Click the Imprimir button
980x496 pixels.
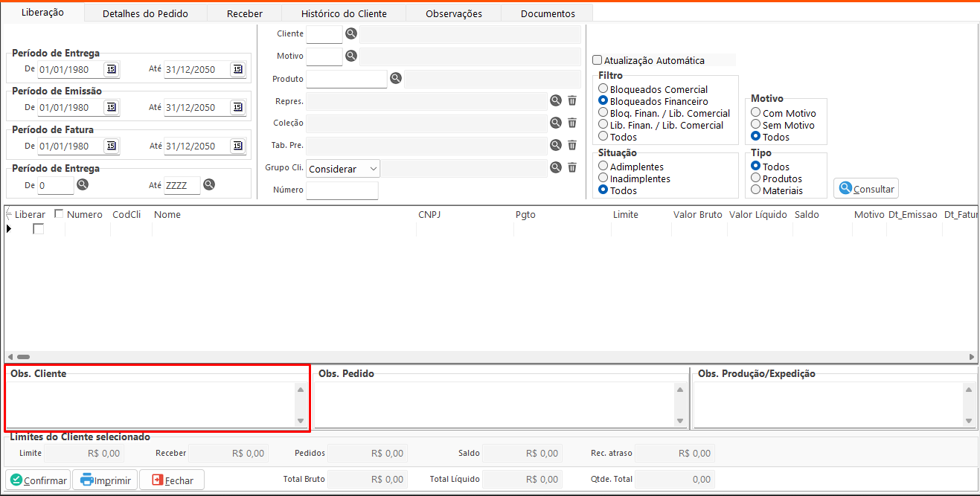[x=106, y=480]
